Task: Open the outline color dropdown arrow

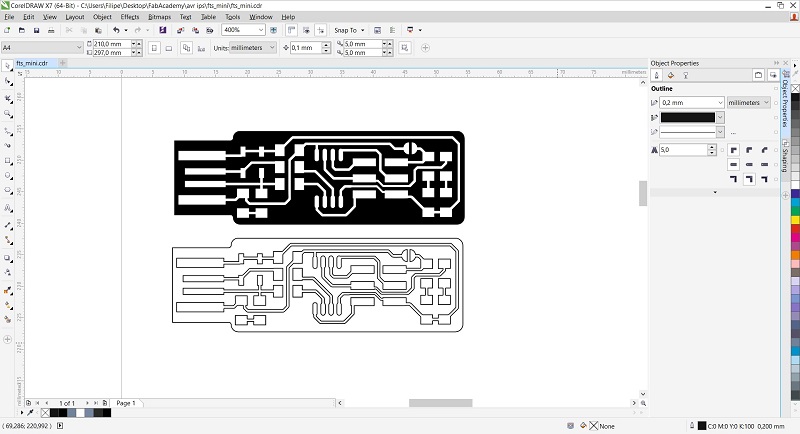Action: click(x=720, y=117)
